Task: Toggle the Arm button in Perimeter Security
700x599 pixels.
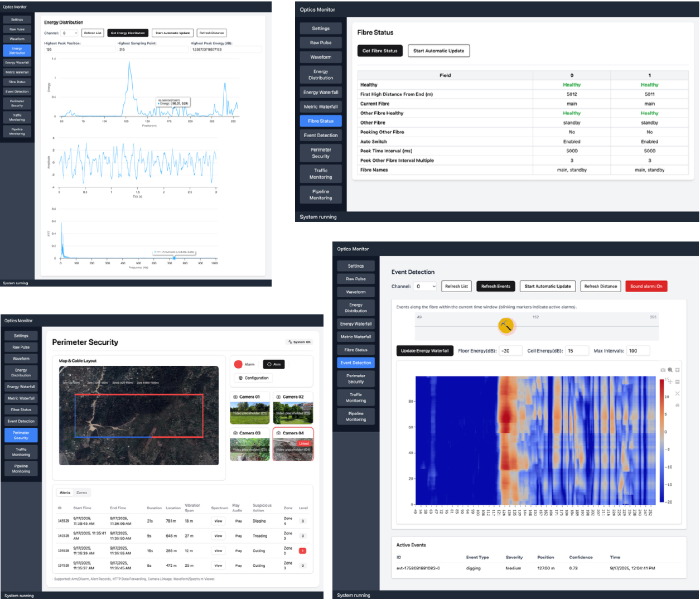Action: point(273,364)
